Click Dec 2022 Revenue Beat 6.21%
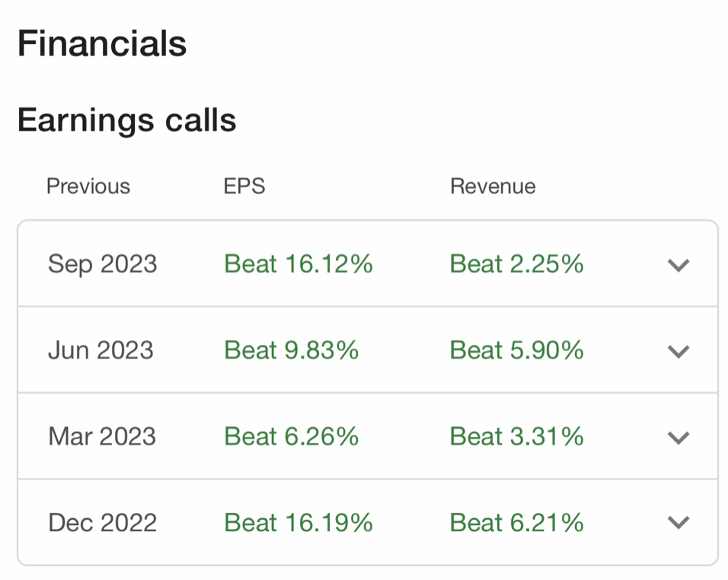728x580 pixels. point(516,522)
